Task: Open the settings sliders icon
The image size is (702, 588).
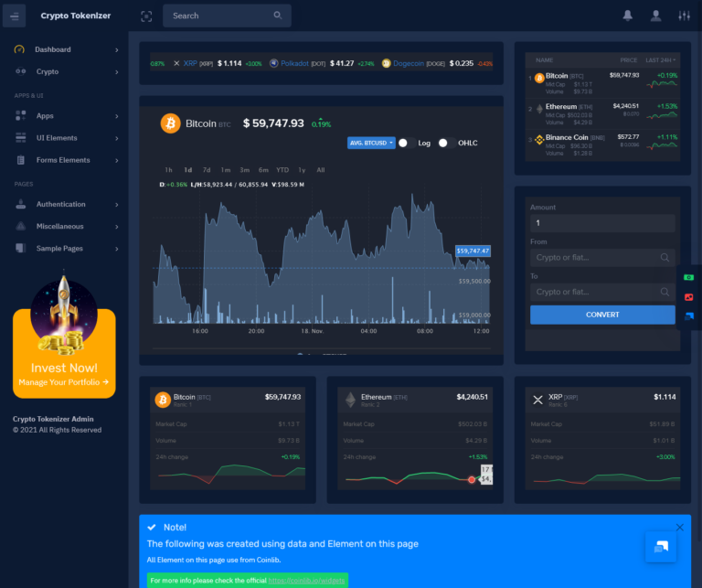Action: pyautogui.click(x=684, y=16)
